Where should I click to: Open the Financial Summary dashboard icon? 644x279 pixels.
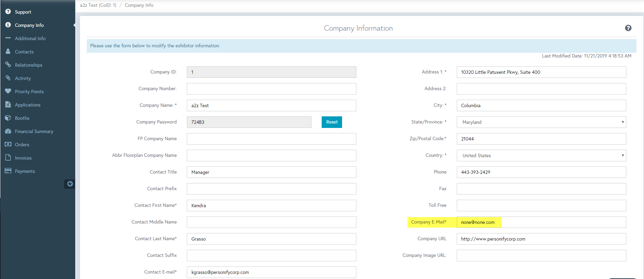pos(8,131)
